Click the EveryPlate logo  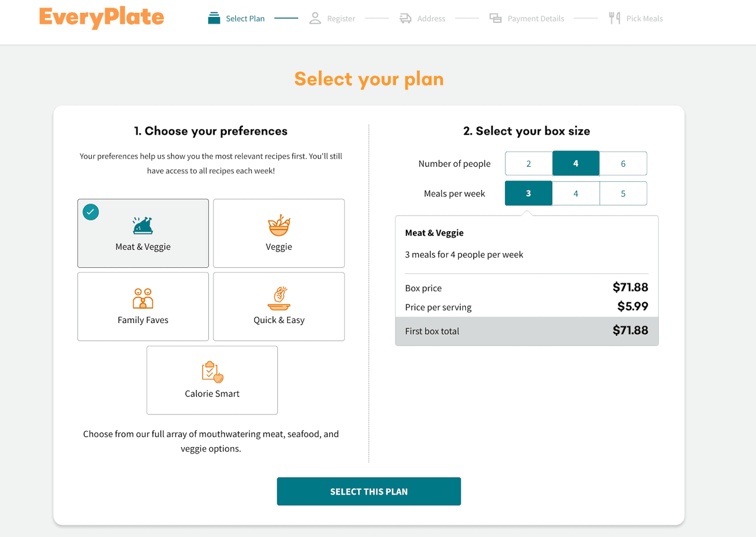pyautogui.click(x=102, y=18)
